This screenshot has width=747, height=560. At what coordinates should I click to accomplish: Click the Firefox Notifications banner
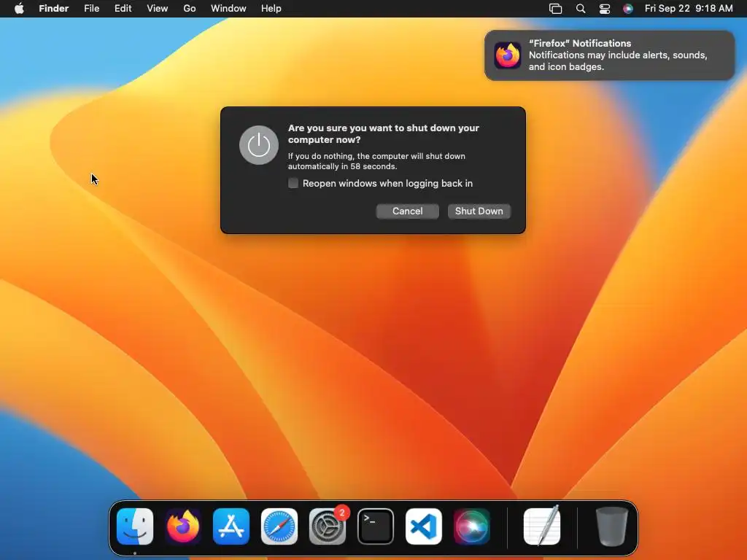(x=609, y=55)
